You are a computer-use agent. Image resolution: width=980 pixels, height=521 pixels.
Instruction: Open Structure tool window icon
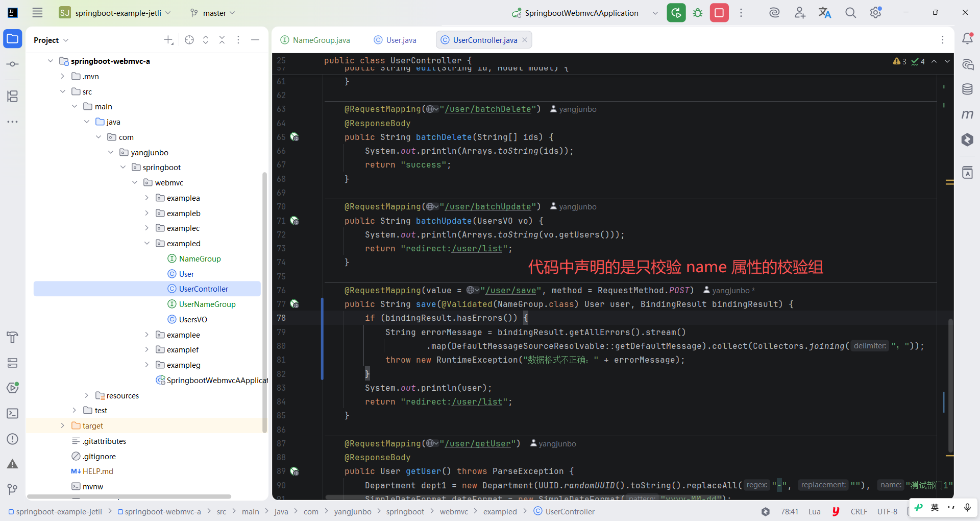[x=13, y=96]
